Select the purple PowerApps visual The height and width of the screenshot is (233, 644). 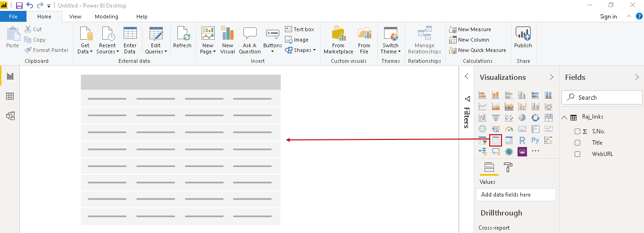522,152
